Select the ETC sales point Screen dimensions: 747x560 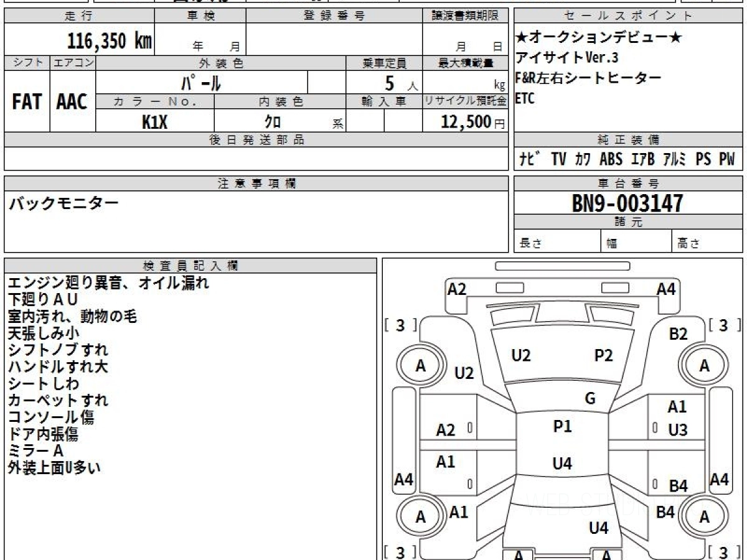coord(525,99)
